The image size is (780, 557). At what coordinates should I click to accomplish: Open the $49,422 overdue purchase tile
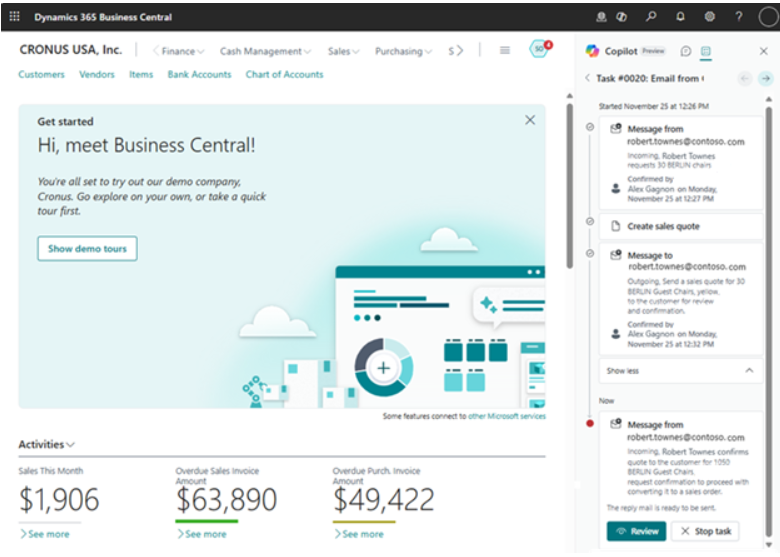384,500
